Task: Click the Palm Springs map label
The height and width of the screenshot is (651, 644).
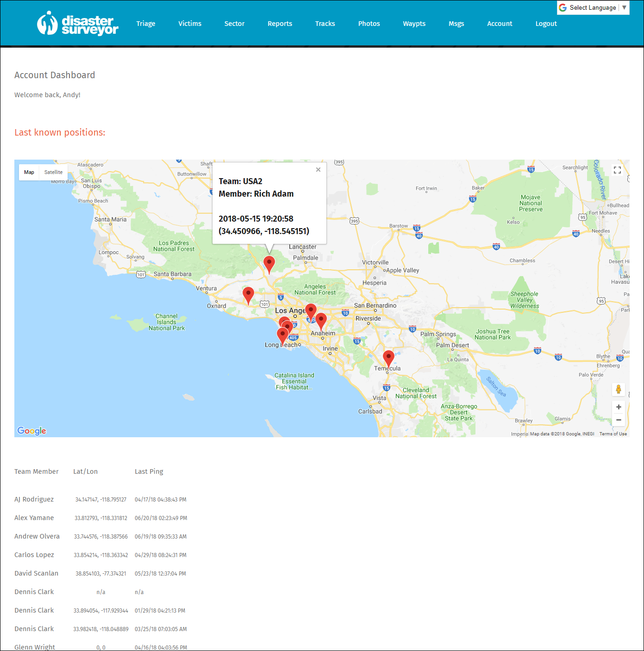Action: (x=438, y=334)
